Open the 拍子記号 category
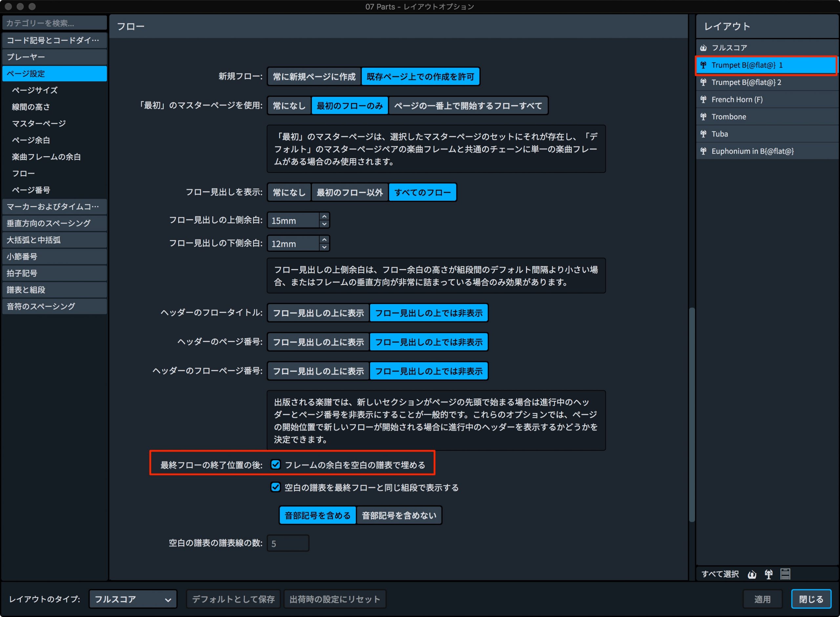 tap(54, 273)
